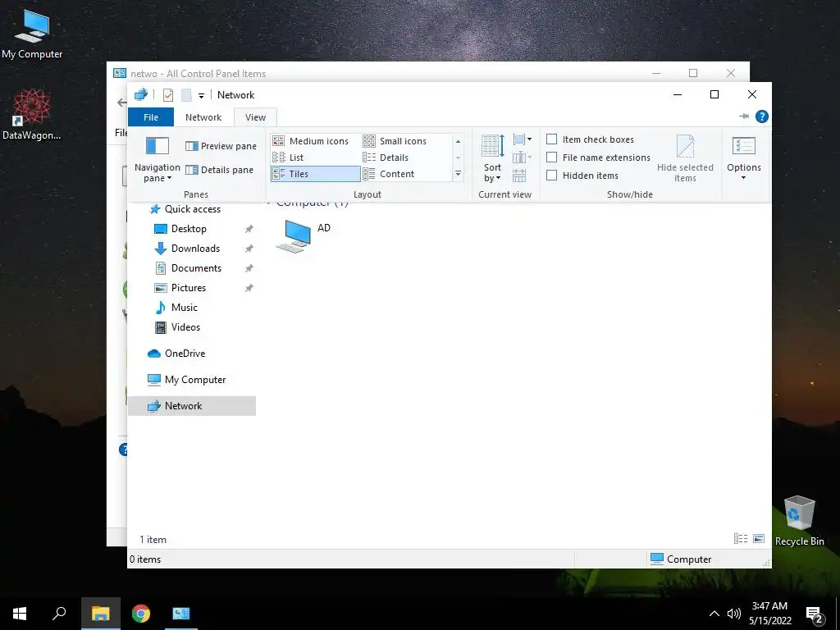This screenshot has width=840, height=630.
Task: Show hidden tray icons chevron
Action: click(714, 614)
